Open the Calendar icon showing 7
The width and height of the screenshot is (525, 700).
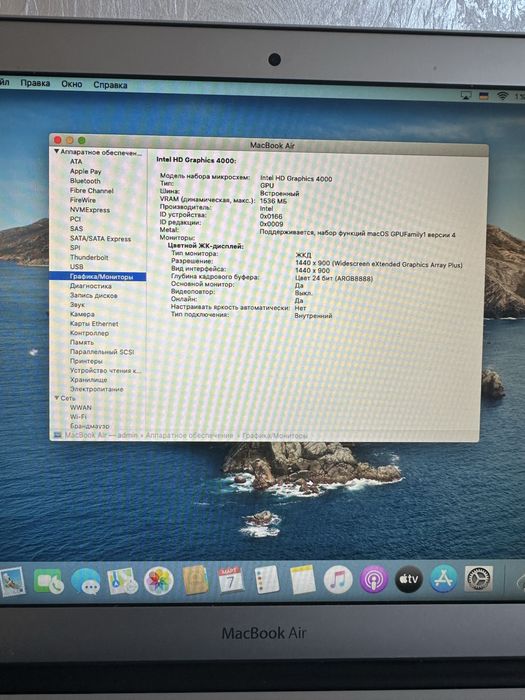click(x=231, y=579)
